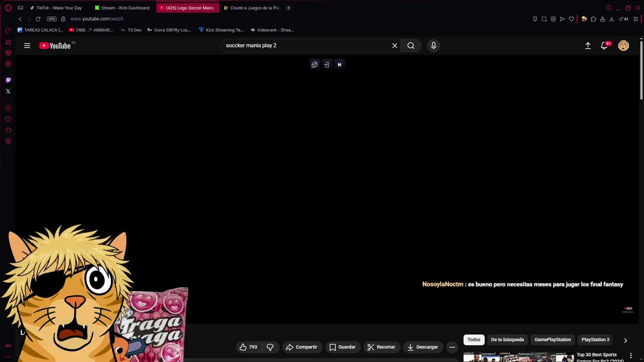Open the YouTube notifications bell
644x362 pixels.
(605, 46)
